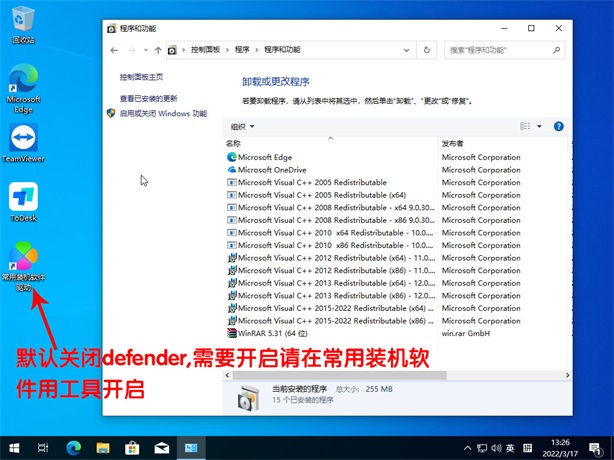Click the horizontal scrollbar thumb

tap(339, 375)
